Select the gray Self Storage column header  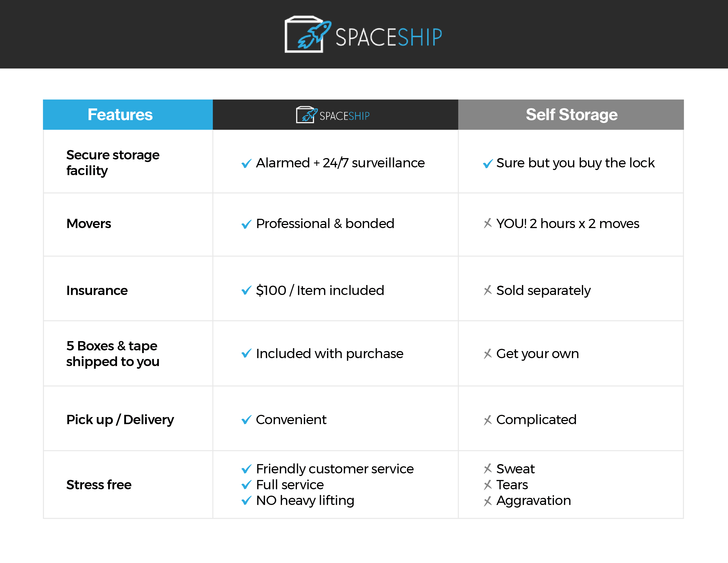(x=571, y=115)
